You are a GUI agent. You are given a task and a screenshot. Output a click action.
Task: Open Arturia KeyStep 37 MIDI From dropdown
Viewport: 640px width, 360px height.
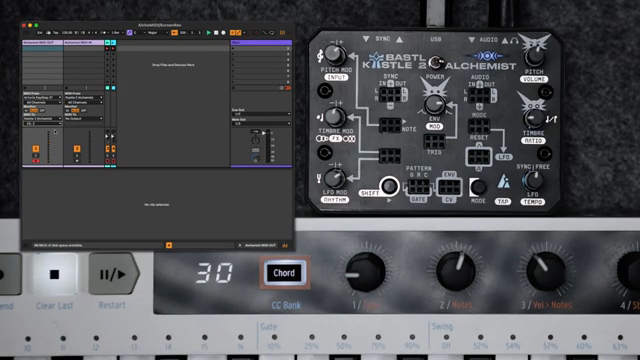coord(42,98)
